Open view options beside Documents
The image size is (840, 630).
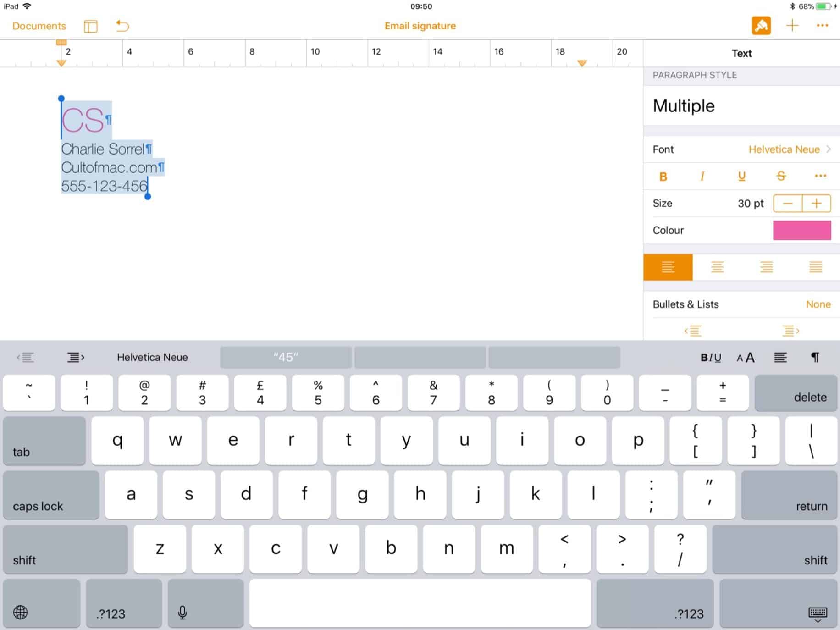click(x=90, y=27)
